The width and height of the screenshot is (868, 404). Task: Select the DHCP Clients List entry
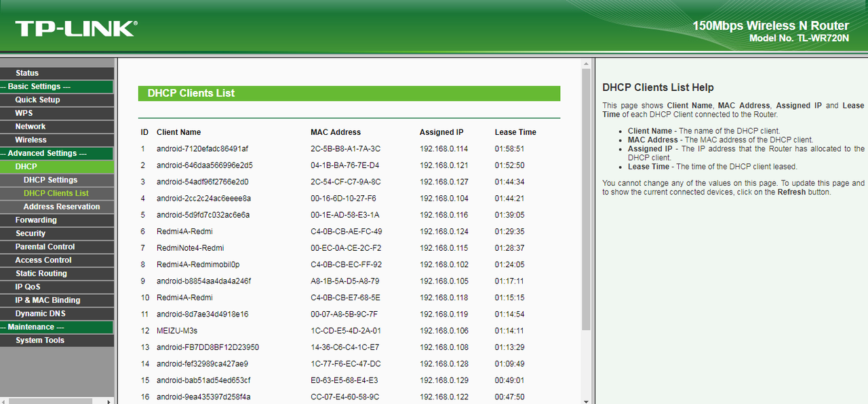[x=57, y=193]
